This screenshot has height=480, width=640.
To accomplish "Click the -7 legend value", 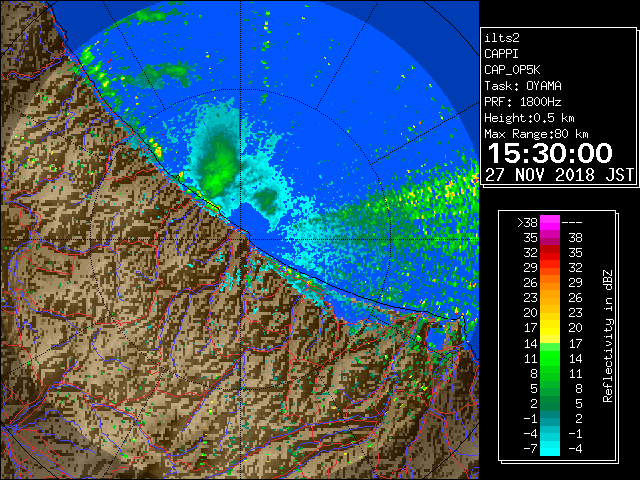I will point(530,448).
